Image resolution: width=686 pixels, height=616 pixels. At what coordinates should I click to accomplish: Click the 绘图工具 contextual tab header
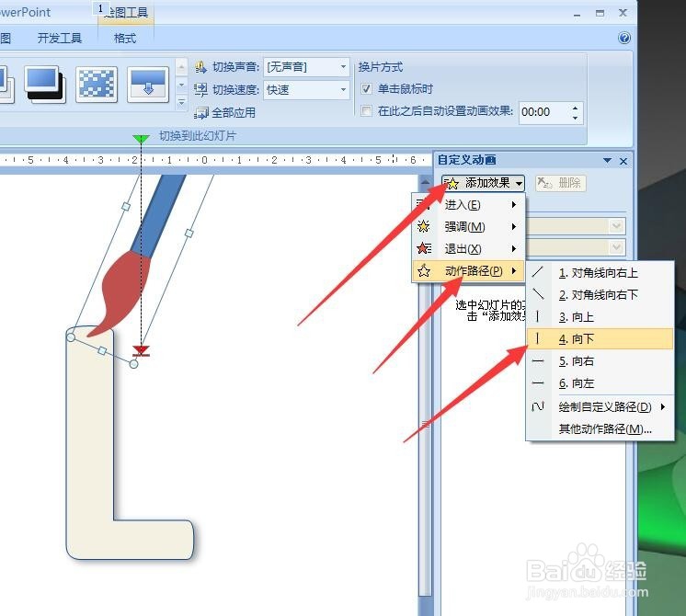(126, 12)
